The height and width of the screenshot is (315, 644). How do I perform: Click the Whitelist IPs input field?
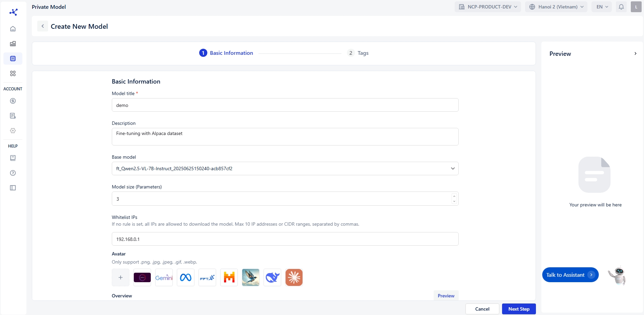285,239
